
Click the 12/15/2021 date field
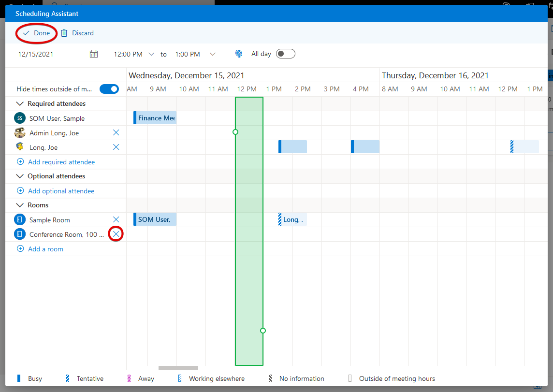(36, 54)
